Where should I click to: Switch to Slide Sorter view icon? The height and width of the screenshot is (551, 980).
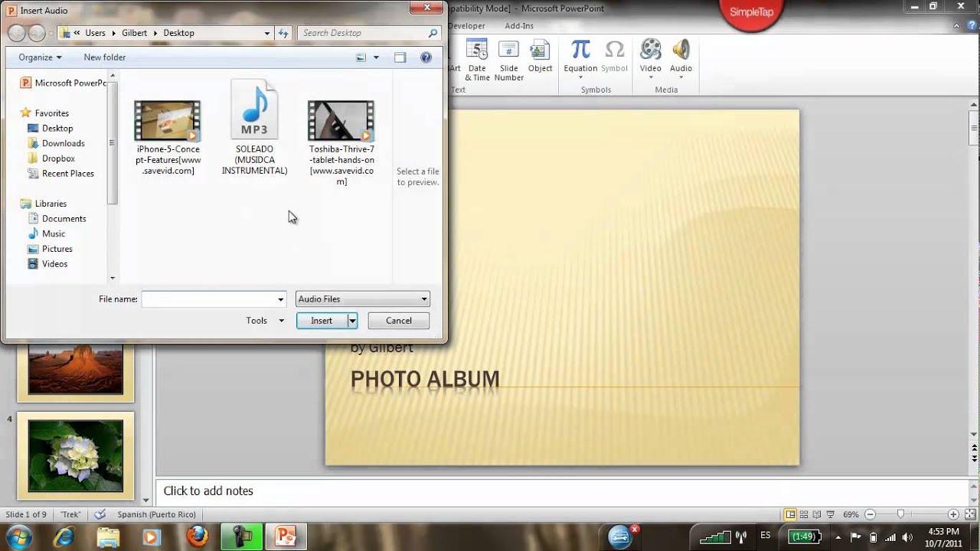(804, 514)
